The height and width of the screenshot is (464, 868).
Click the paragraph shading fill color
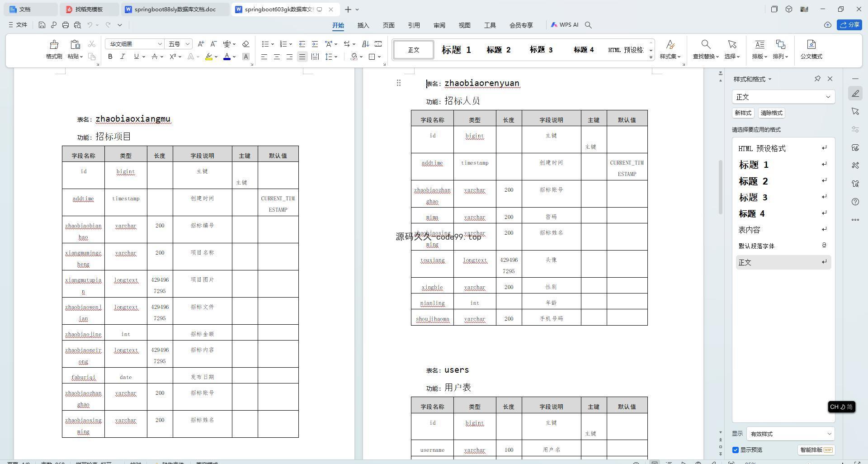[354, 57]
